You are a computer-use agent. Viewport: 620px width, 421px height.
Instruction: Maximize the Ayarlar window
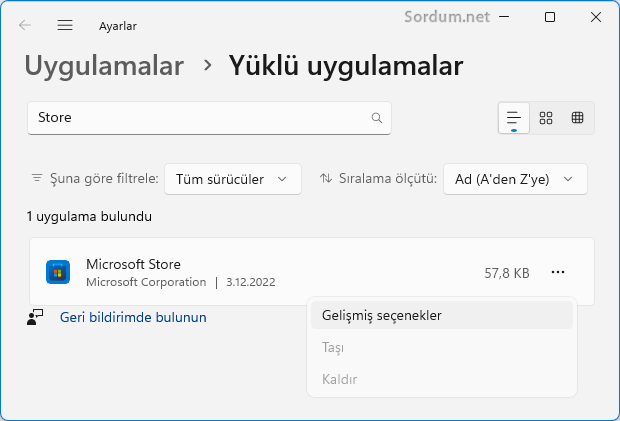(550, 17)
